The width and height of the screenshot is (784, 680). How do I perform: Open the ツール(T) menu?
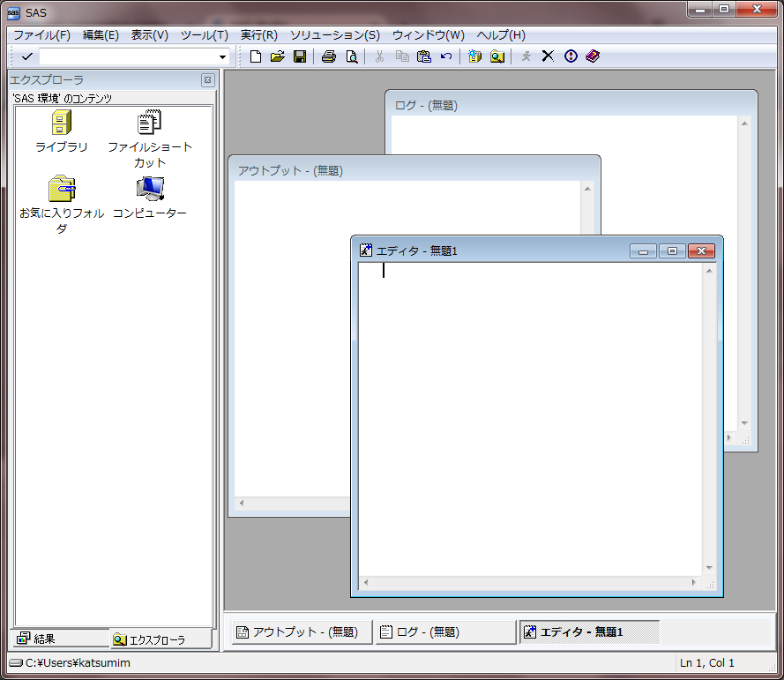[204, 35]
